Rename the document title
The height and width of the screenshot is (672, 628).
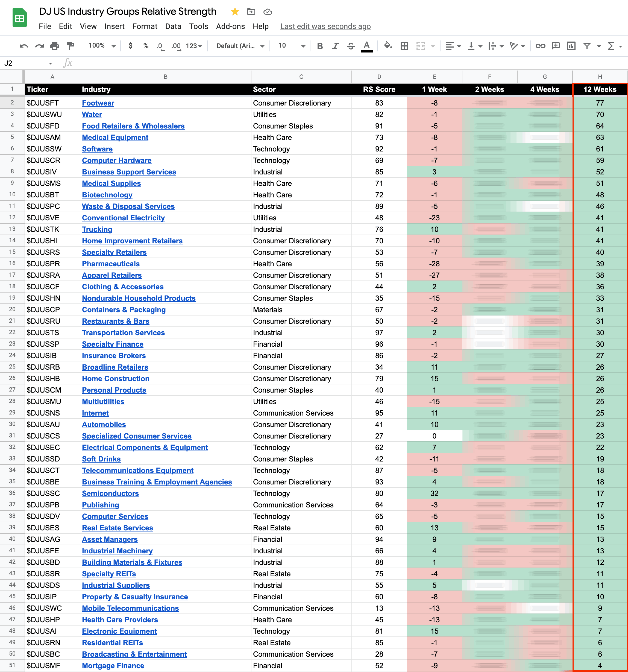click(128, 11)
